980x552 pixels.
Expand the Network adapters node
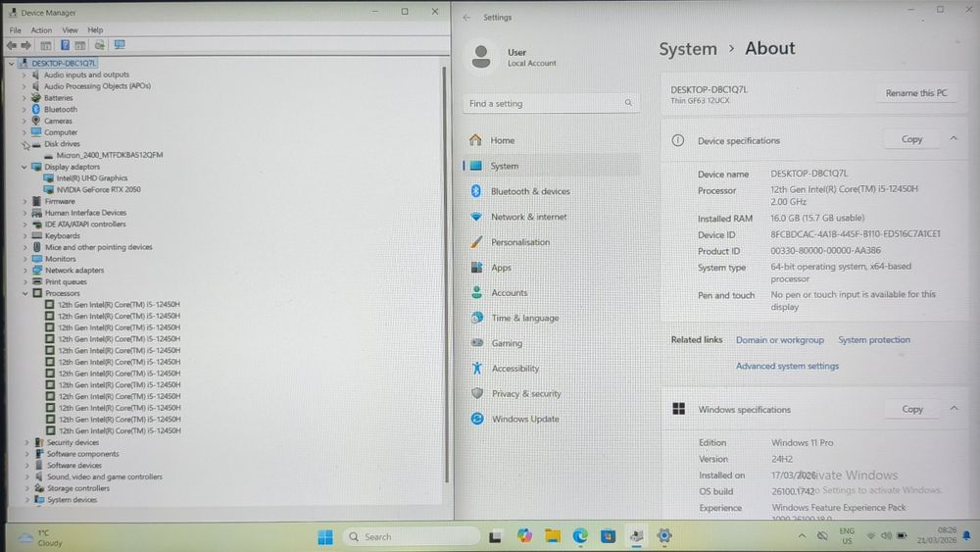(25, 271)
